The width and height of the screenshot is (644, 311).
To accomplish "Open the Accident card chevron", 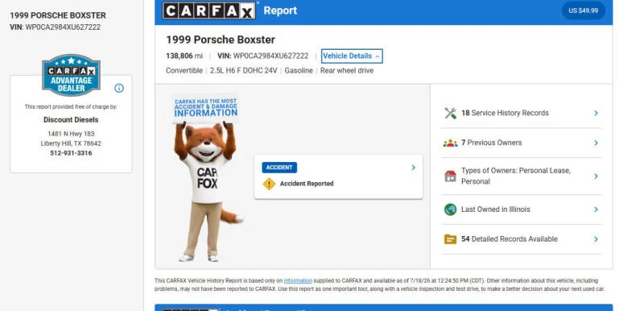I will click(414, 168).
